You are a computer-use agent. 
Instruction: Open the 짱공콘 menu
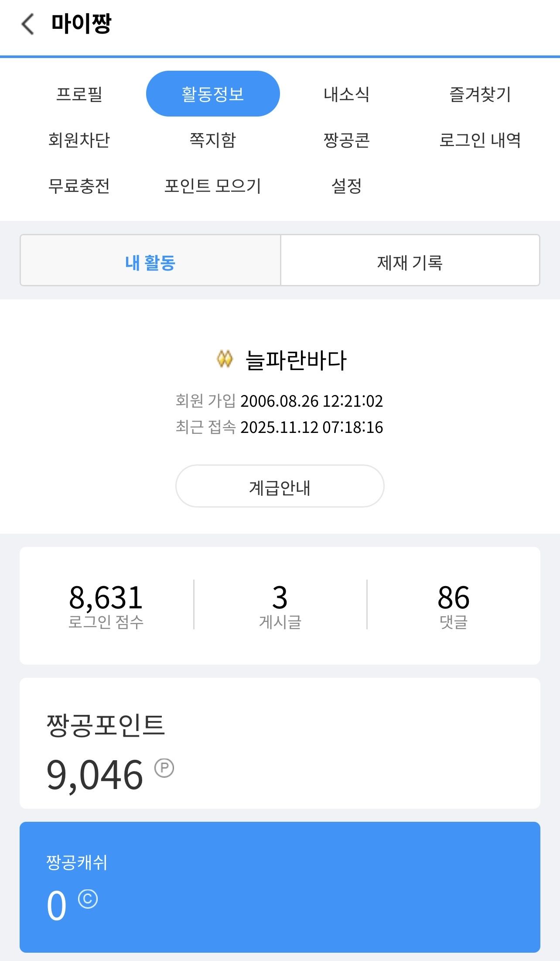tap(346, 140)
